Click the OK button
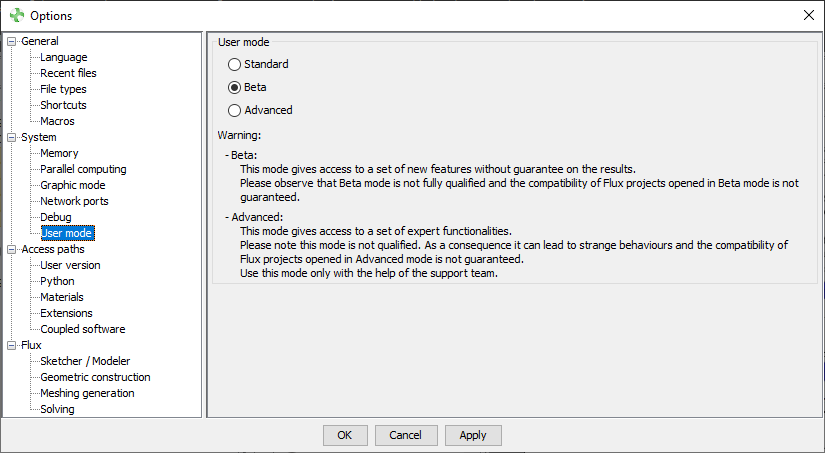The image size is (825, 453). click(345, 435)
